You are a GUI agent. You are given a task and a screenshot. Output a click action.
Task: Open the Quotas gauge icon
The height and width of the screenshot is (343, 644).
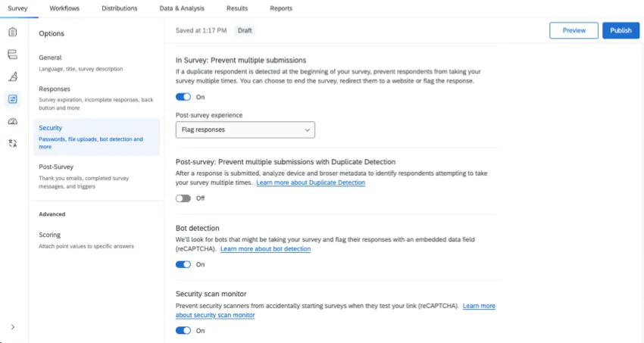click(12, 121)
